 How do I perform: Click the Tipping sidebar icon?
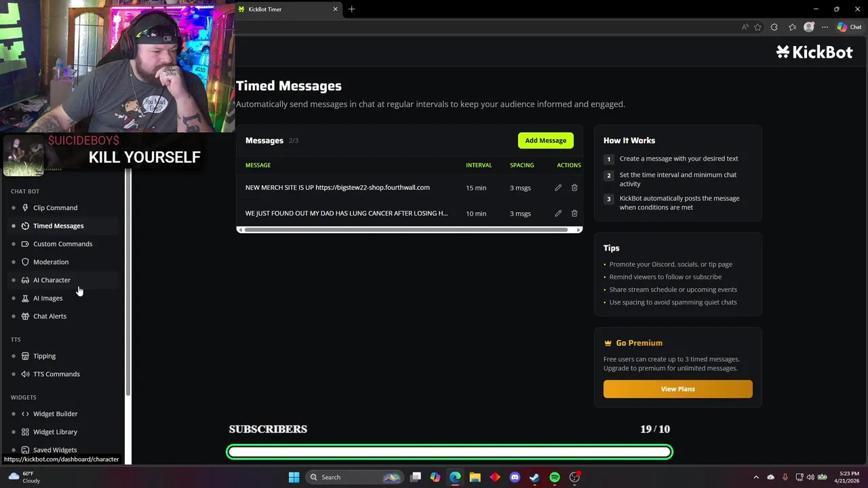pos(25,356)
